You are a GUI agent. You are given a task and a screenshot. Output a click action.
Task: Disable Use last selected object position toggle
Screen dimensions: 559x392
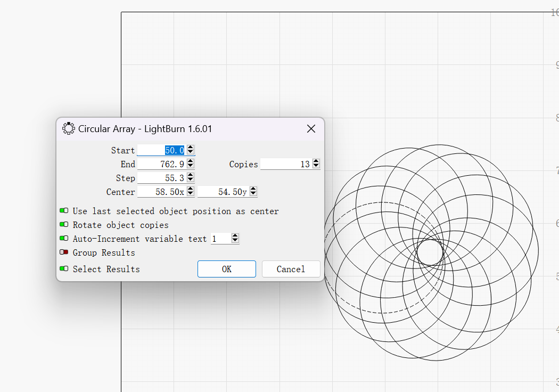[64, 211]
